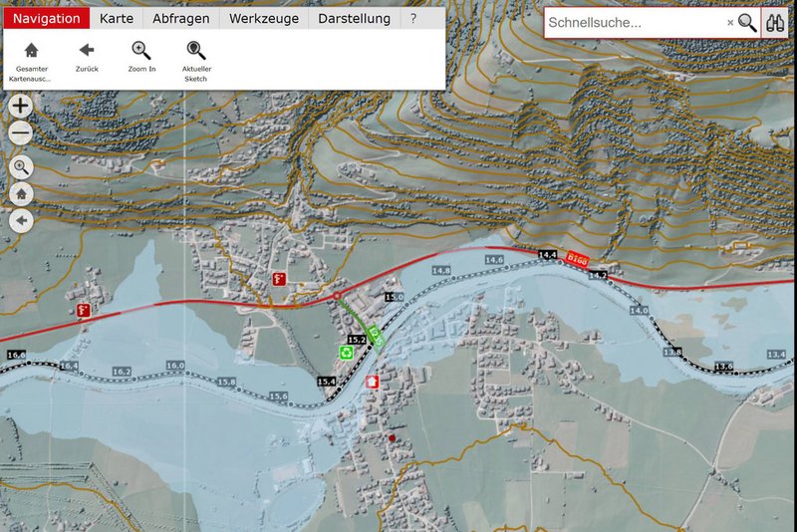The image size is (797, 532).
Task: Click kilometer marker 15.6
Action: click(278, 397)
